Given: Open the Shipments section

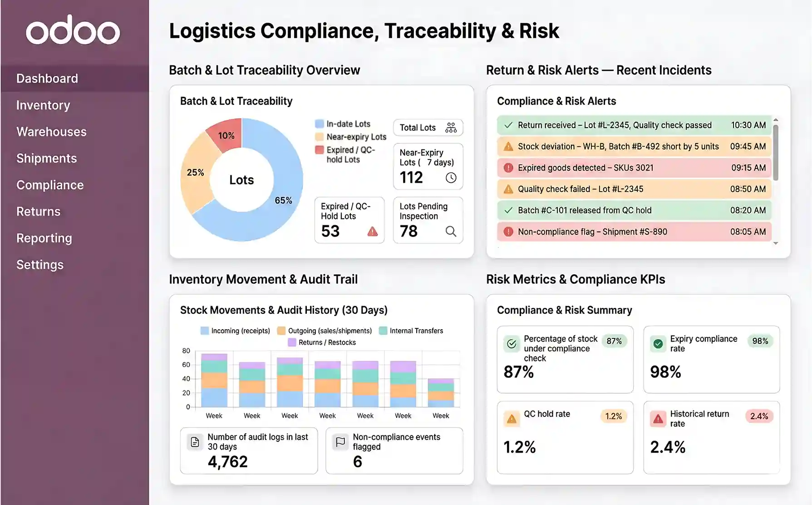Looking at the screenshot, I should click(46, 158).
